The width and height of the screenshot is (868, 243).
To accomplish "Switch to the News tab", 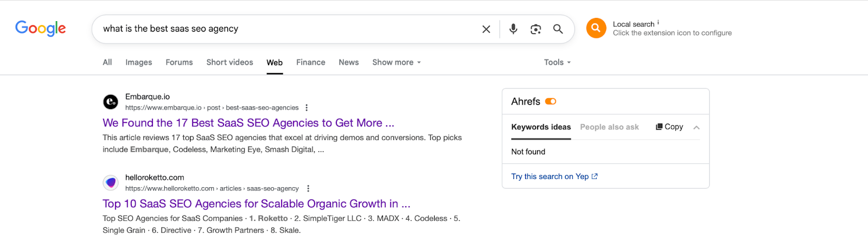I will pyautogui.click(x=349, y=62).
